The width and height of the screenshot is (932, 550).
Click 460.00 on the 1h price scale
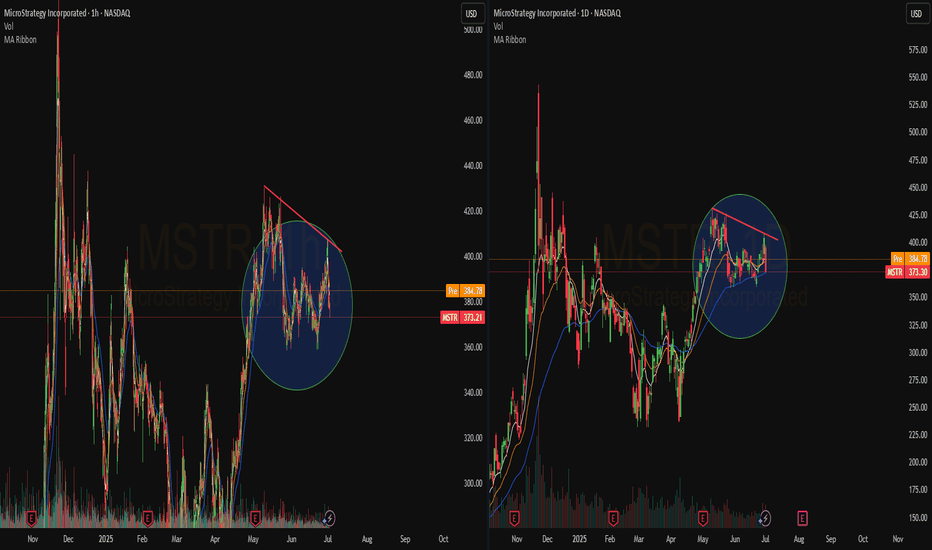(x=473, y=120)
